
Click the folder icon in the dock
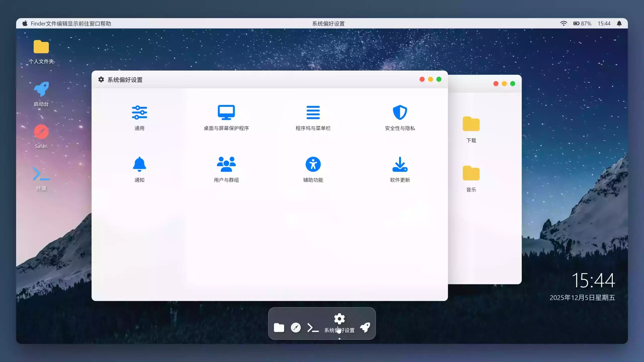[279, 328]
